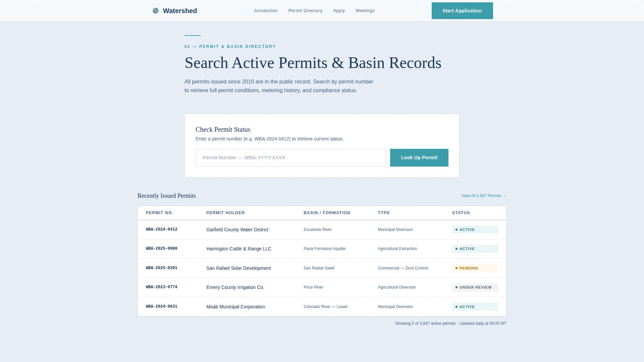This screenshot has width=644, height=362.
Task: Click the Start Application button
Action: [x=462, y=11]
